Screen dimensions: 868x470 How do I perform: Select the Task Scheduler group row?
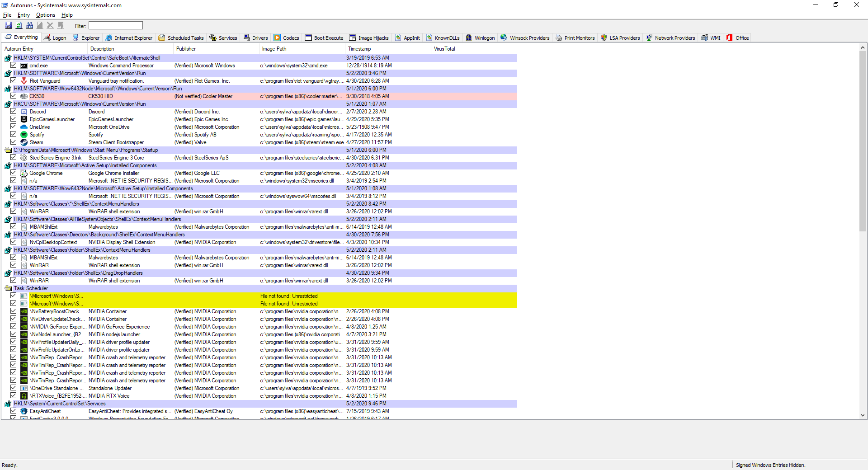coord(260,288)
